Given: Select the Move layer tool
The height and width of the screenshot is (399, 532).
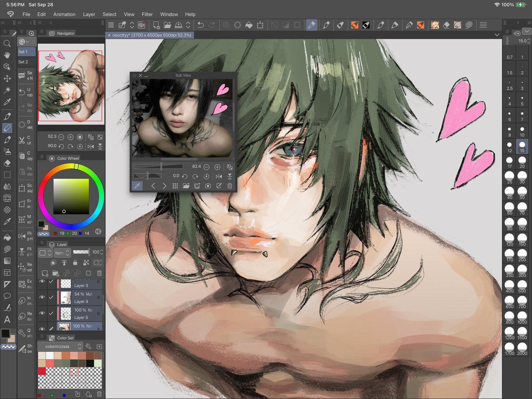Looking at the screenshot, I should [x=7, y=79].
